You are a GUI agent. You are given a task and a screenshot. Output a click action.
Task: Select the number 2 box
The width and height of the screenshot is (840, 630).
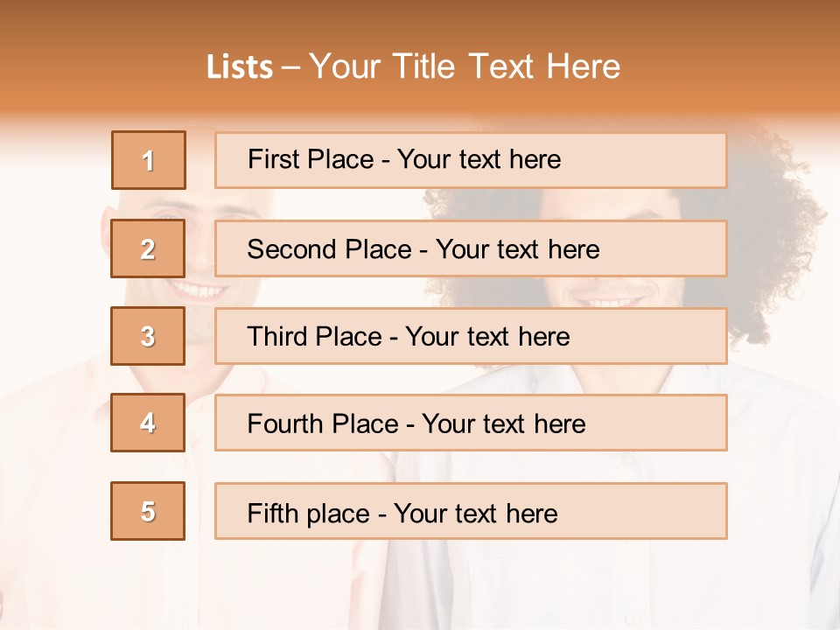(148, 248)
